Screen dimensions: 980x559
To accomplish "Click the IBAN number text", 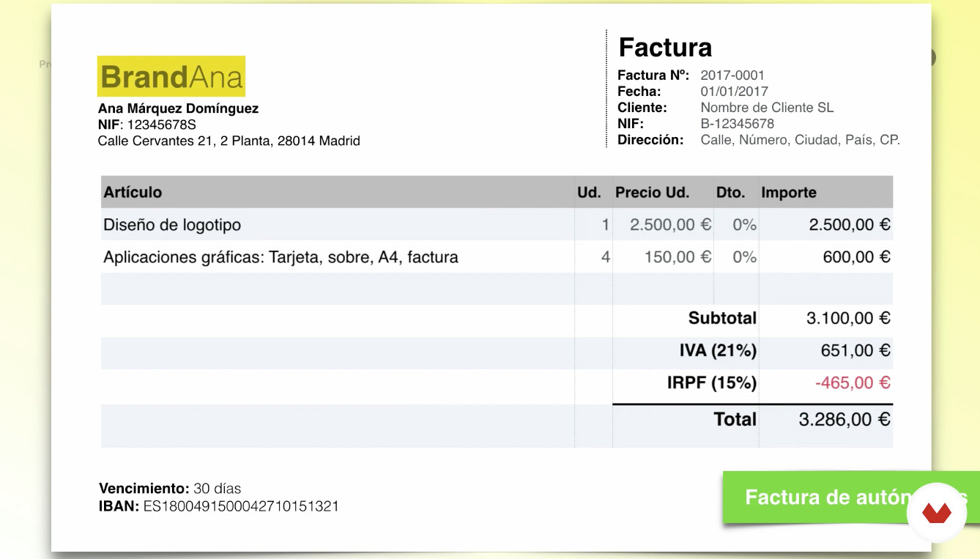I will tap(241, 506).
